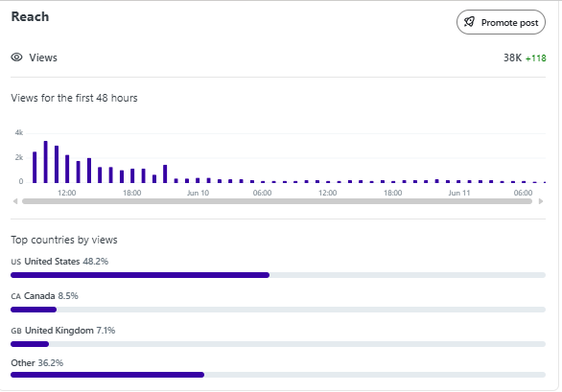This screenshot has width=562, height=392.
Task: Click United States 48.2% label
Action: tap(59, 262)
